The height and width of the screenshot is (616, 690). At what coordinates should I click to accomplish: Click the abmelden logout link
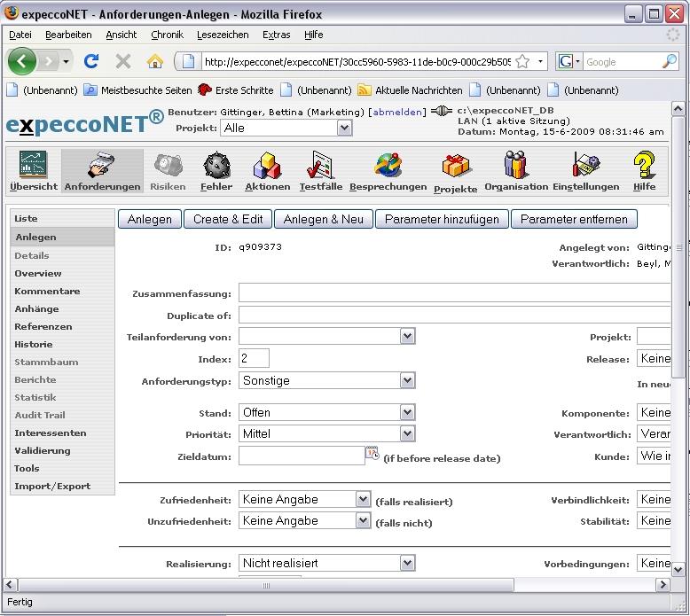click(396, 113)
